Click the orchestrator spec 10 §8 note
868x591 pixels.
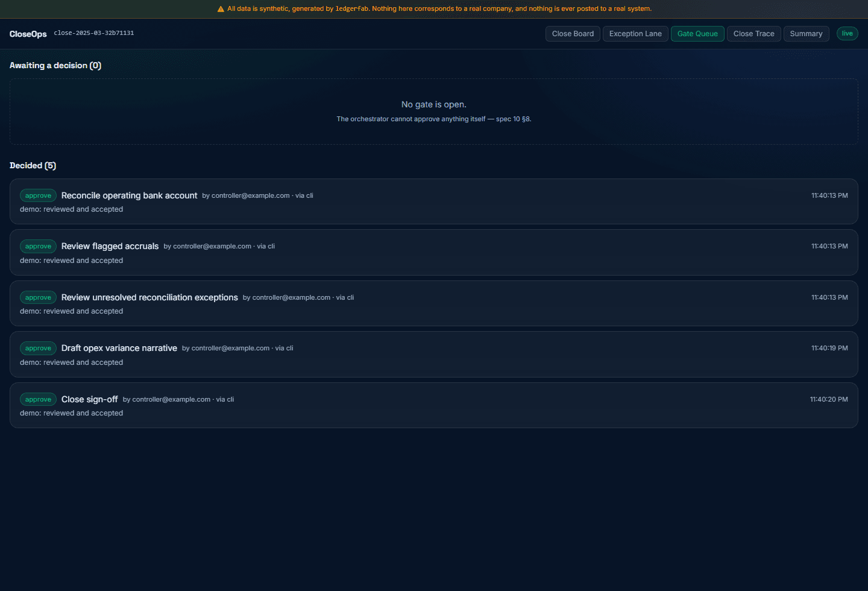click(x=434, y=119)
